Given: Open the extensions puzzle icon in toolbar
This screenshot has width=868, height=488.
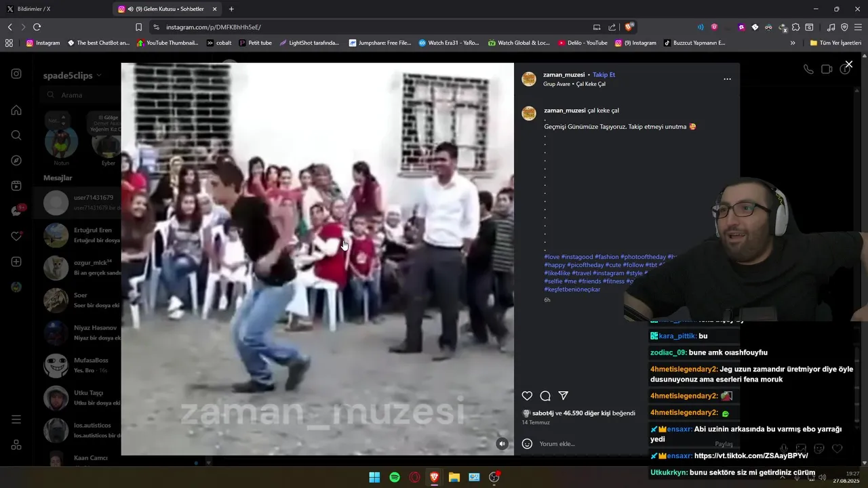Looking at the screenshot, I should [795, 27].
